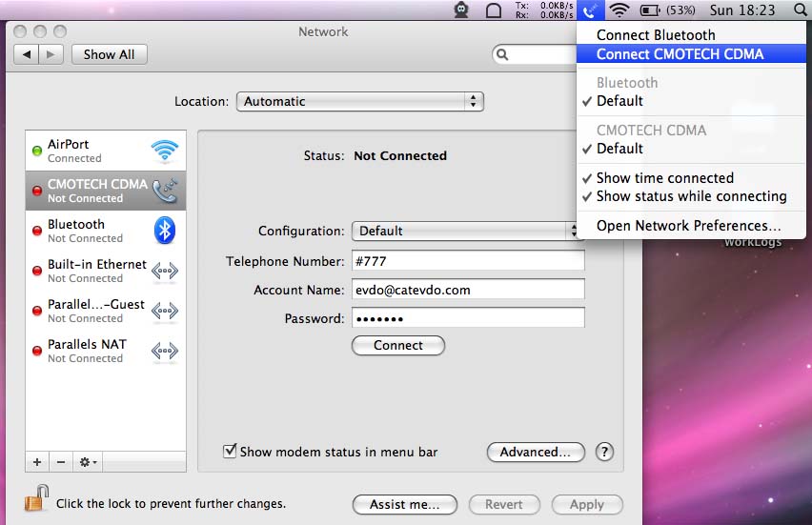Select the Parallel...-Guest service row

(x=106, y=311)
